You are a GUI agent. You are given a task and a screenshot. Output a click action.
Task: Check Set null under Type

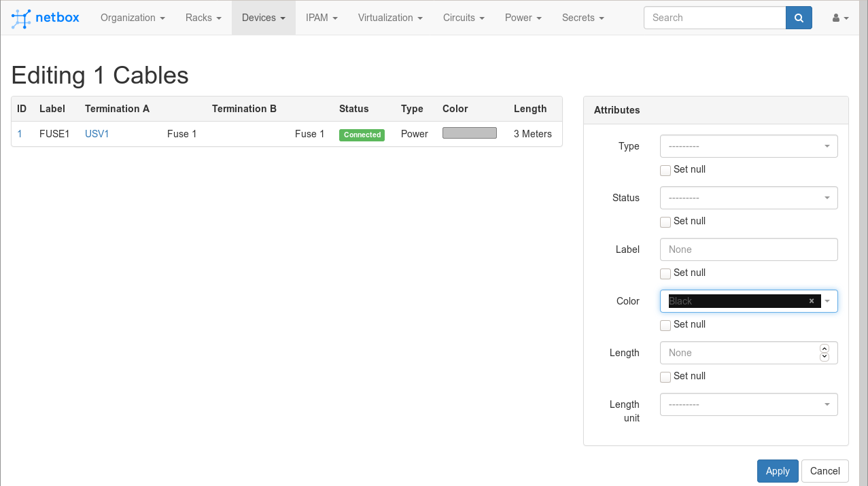click(665, 170)
